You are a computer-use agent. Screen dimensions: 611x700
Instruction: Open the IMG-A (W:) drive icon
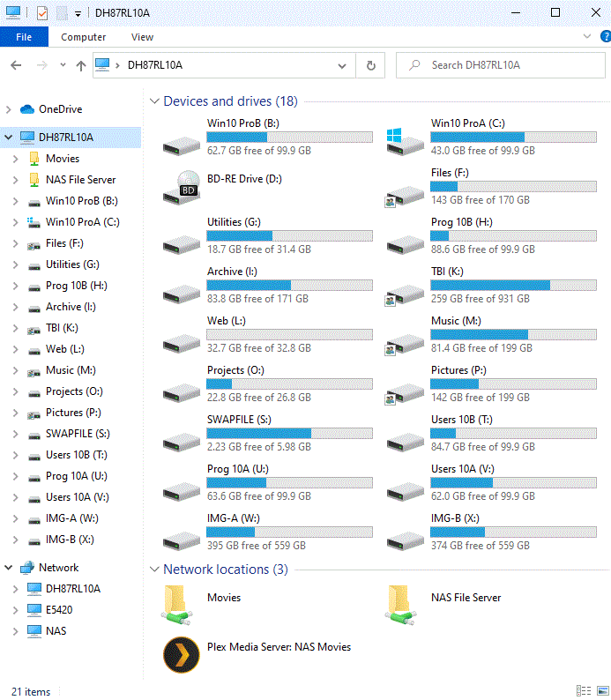point(182,541)
